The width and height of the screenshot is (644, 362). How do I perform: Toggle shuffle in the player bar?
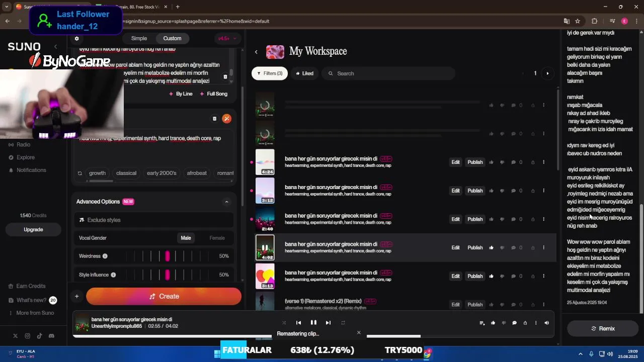(x=284, y=323)
